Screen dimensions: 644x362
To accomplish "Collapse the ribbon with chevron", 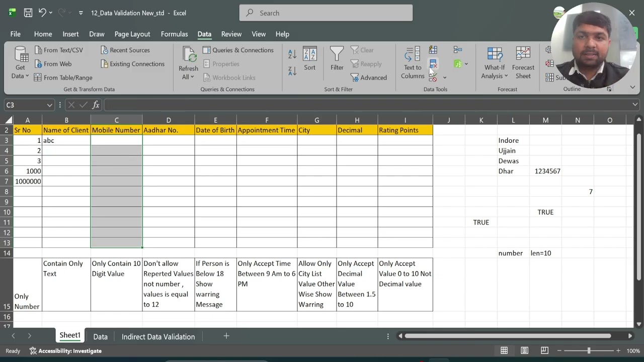I will tap(632, 87).
